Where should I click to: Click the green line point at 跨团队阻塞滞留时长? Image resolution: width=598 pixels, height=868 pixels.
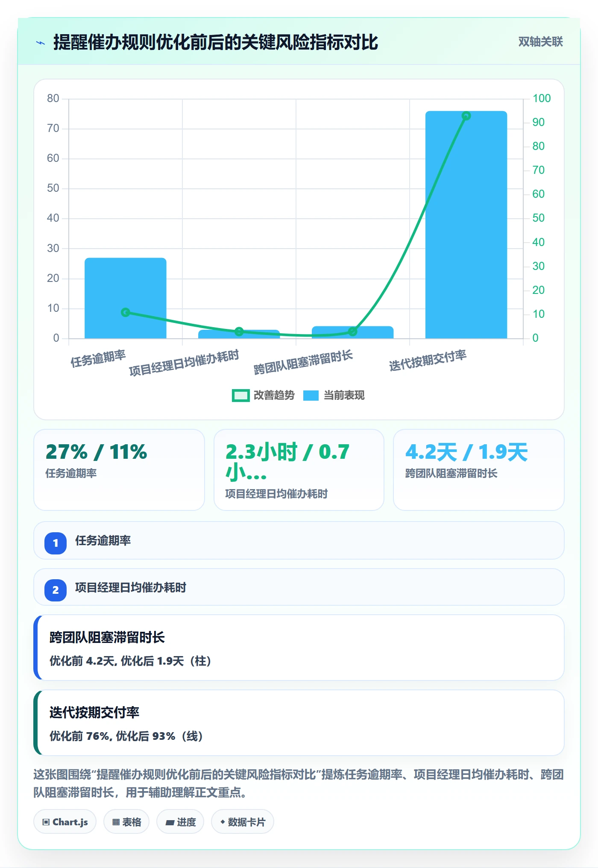(x=352, y=331)
